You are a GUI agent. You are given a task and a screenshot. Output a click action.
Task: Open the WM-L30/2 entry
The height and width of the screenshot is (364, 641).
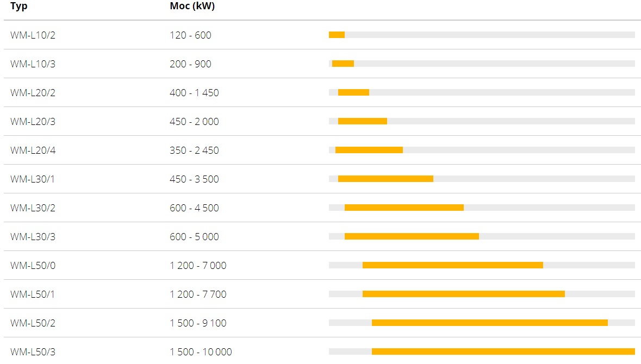click(33, 208)
